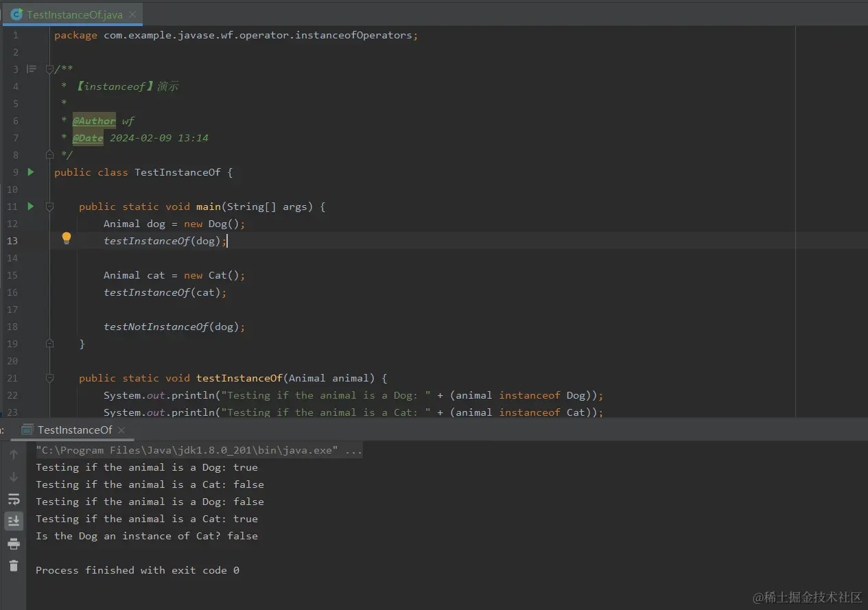
Task: Click line number 2 in the gutter
Action: (x=16, y=52)
